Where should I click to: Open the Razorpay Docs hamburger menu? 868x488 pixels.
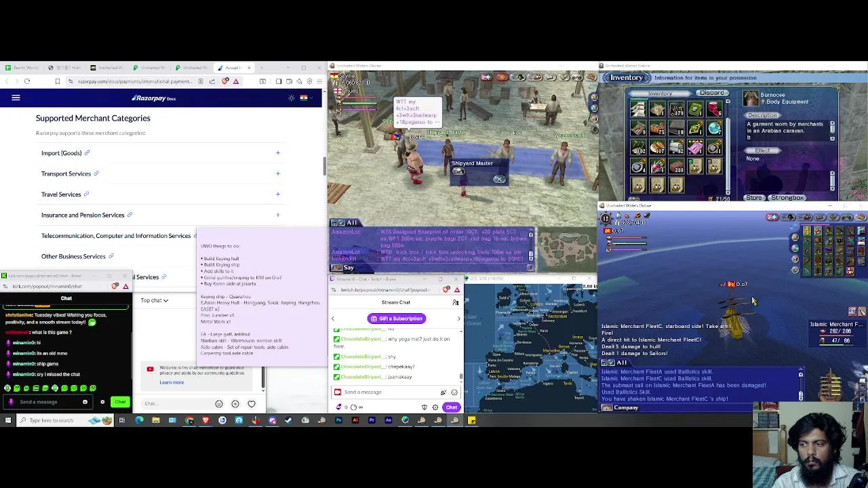click(16, 98)
